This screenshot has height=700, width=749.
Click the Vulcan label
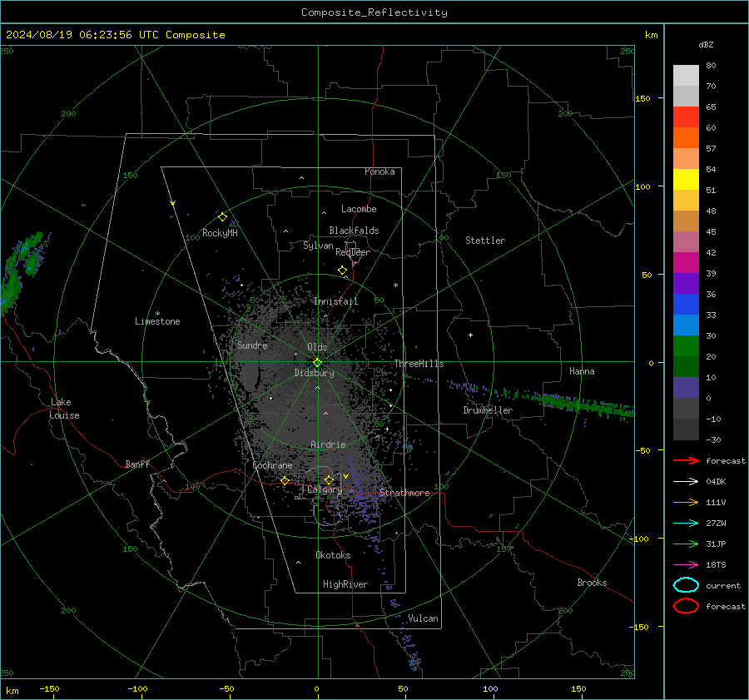coord(423,618)
